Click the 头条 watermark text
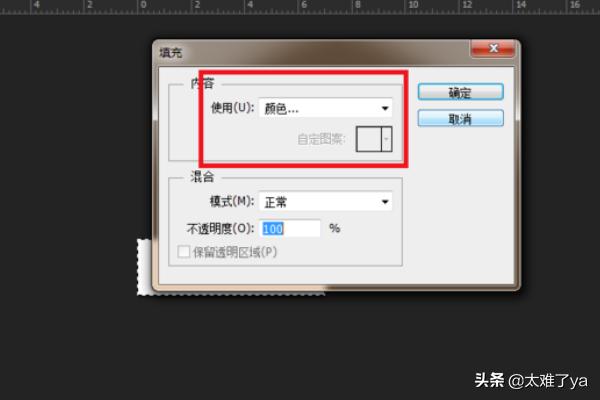This screenshot has width=600, height=400. [x=488, y=380]
